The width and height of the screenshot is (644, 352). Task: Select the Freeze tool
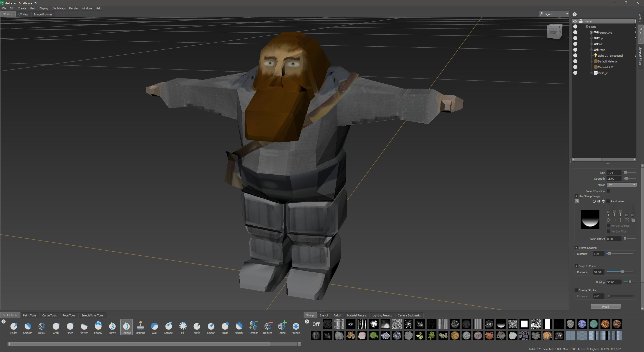296,328
